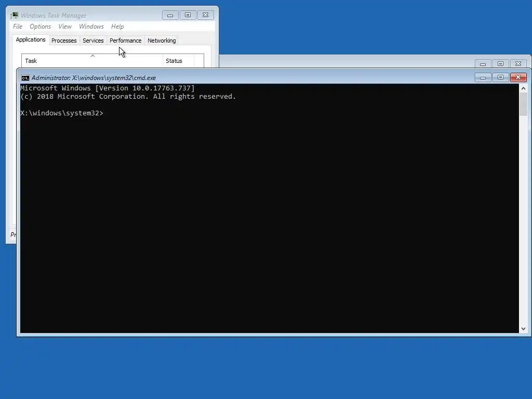The width and height of the screenshot is (532, 399).
Task: Open the File menu in Task Manager
Action: point(18,26)
